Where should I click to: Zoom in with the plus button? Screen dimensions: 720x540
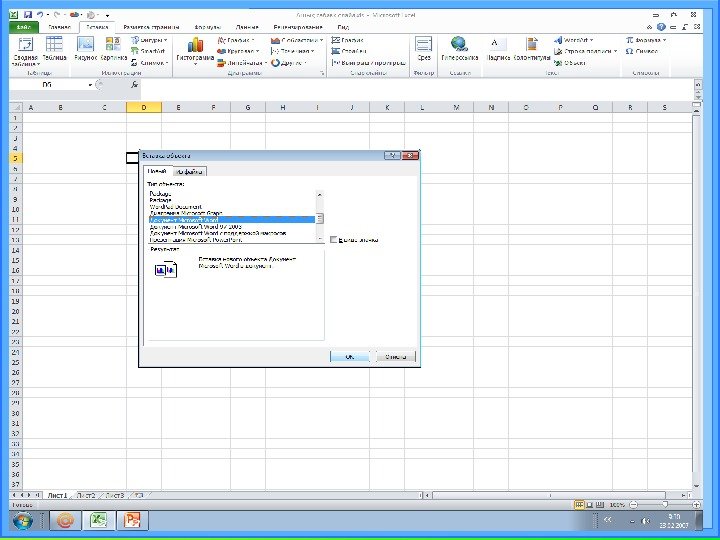click(x=696, y=505)
